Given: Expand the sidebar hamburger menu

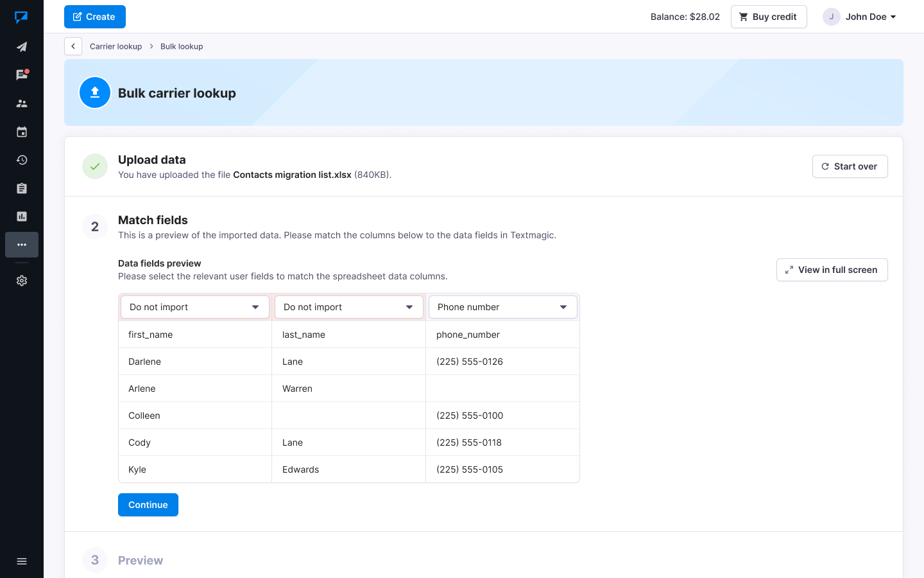Looking at the screenshot, I should [x=22, y=561].
